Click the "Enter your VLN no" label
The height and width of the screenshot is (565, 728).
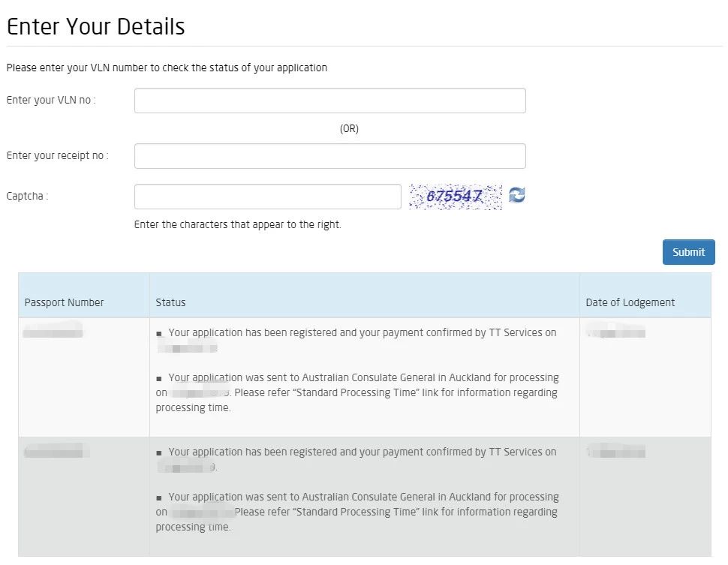(x=51, y=101)
